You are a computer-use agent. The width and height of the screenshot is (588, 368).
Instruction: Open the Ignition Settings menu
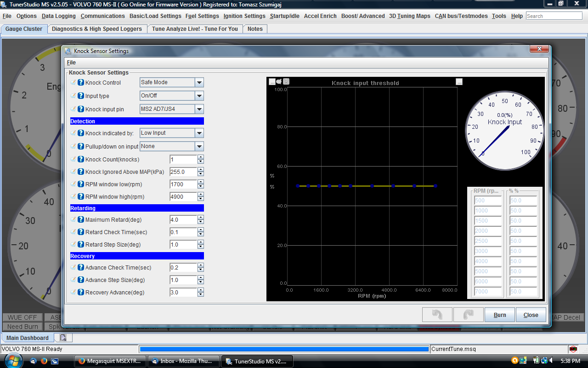(244, 16)
